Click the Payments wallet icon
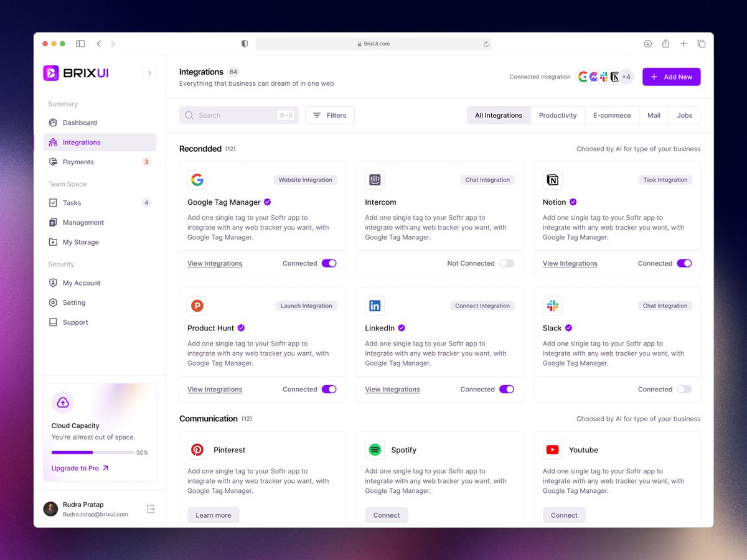The width and height of the screenshot is (747, 560). [53, 162]
